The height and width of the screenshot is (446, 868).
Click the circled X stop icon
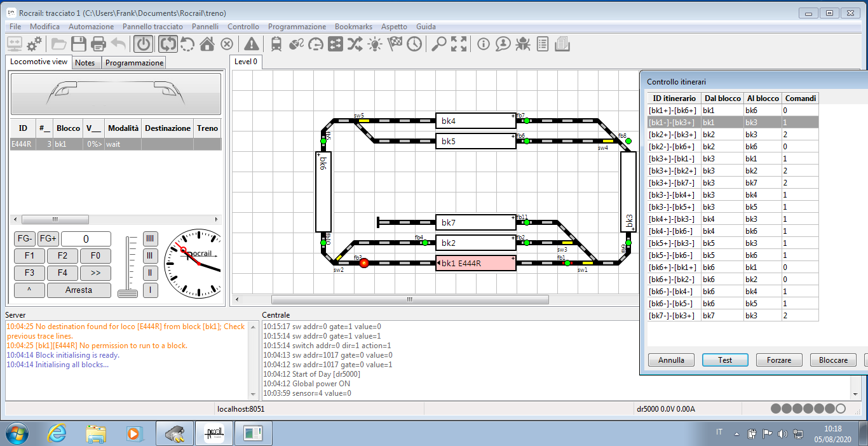pos(227,44)
